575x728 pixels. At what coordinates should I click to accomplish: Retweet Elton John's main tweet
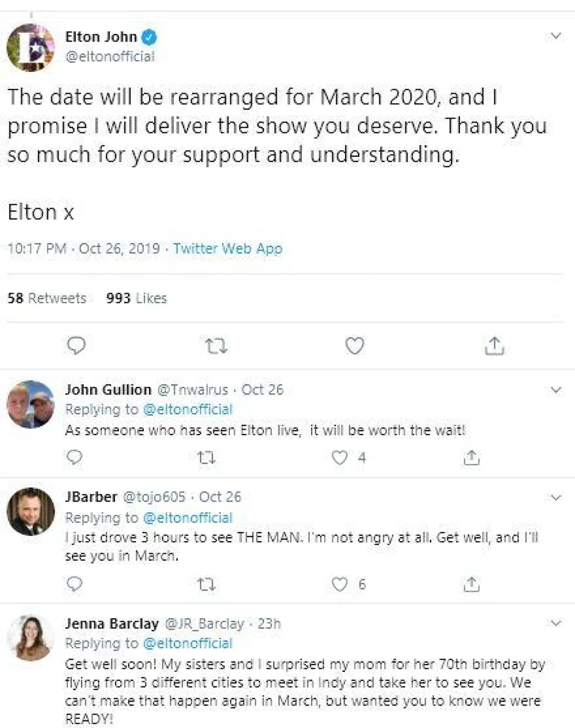point(216,346)
